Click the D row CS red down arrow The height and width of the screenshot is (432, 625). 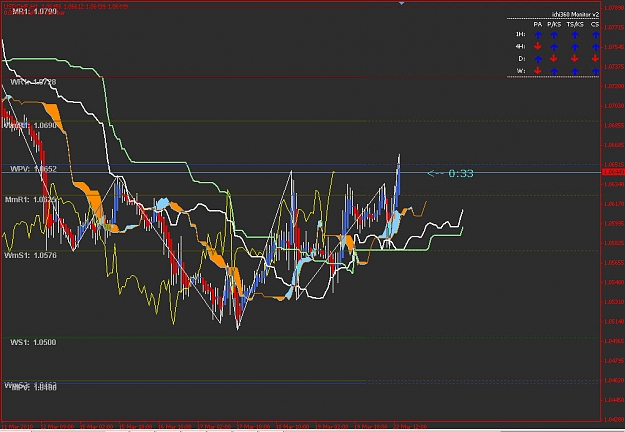[596, 59]
